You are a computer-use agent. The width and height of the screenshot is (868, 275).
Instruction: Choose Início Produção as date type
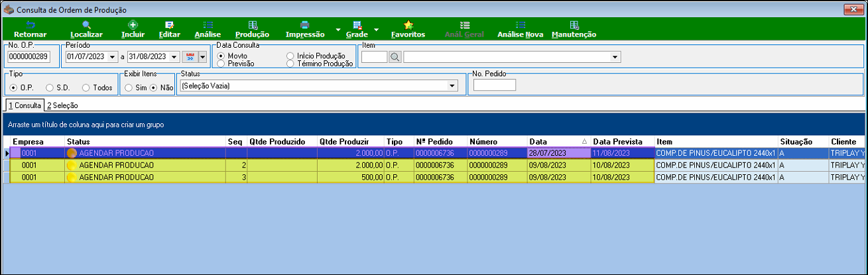point(290,56)
